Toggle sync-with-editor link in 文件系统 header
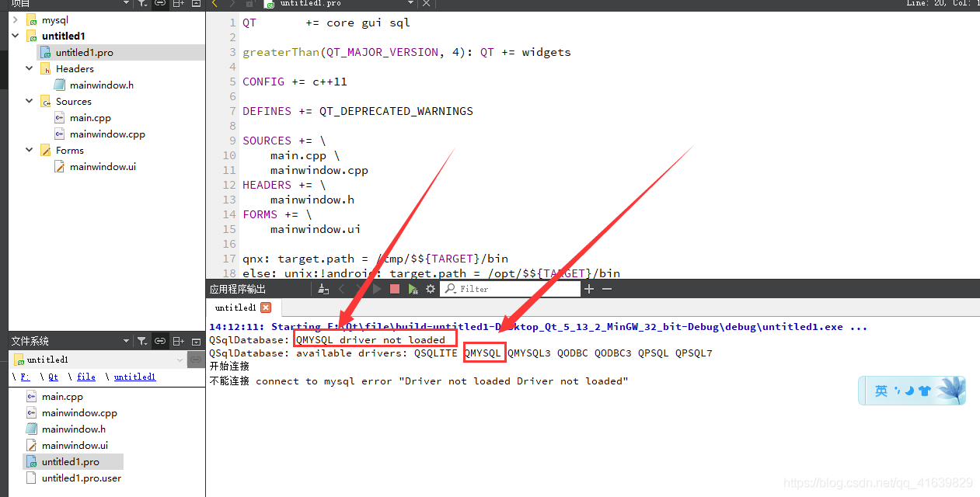This screenshot has width=980, height=497. [160, 341]
